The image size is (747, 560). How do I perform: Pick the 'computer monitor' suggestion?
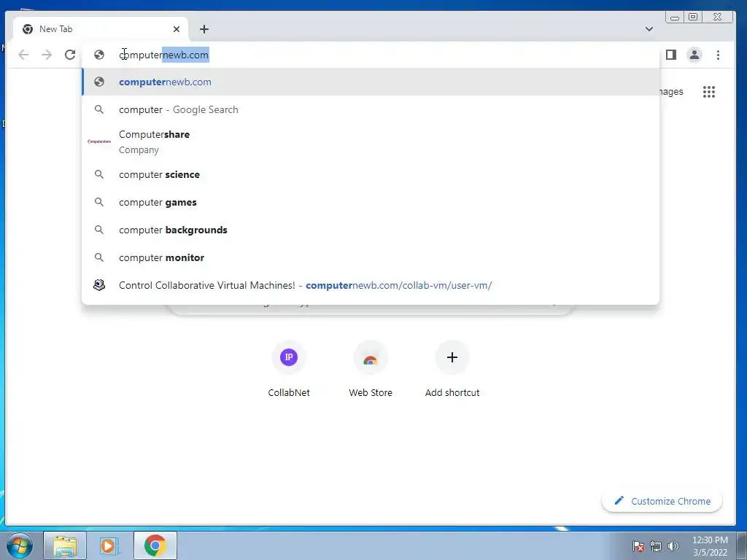[371, 257]
